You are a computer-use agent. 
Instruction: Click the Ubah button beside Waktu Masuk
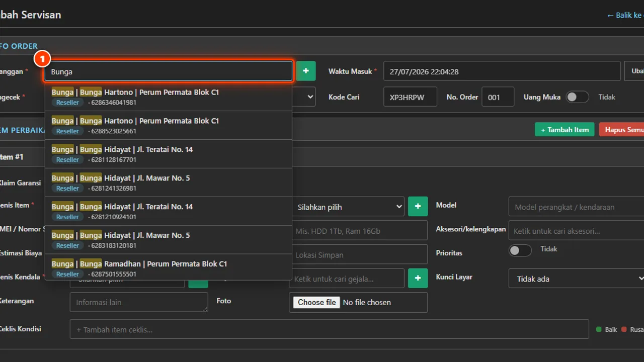point(634,71)
